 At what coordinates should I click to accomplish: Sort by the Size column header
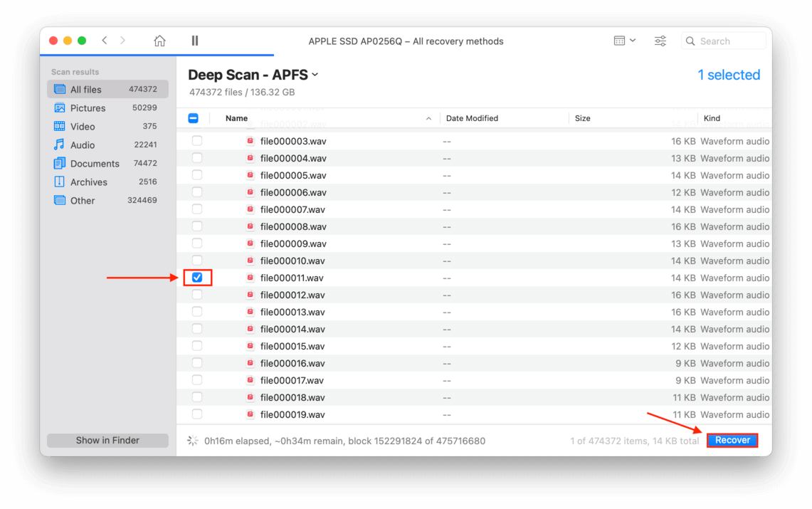point(583,118)
